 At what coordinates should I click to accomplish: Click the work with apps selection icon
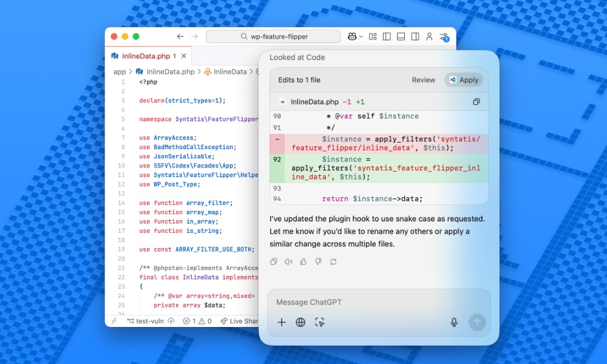[x=320, y=322]
